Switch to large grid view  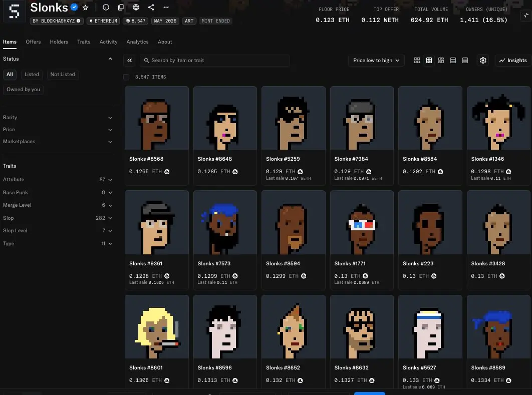[417, 61]
